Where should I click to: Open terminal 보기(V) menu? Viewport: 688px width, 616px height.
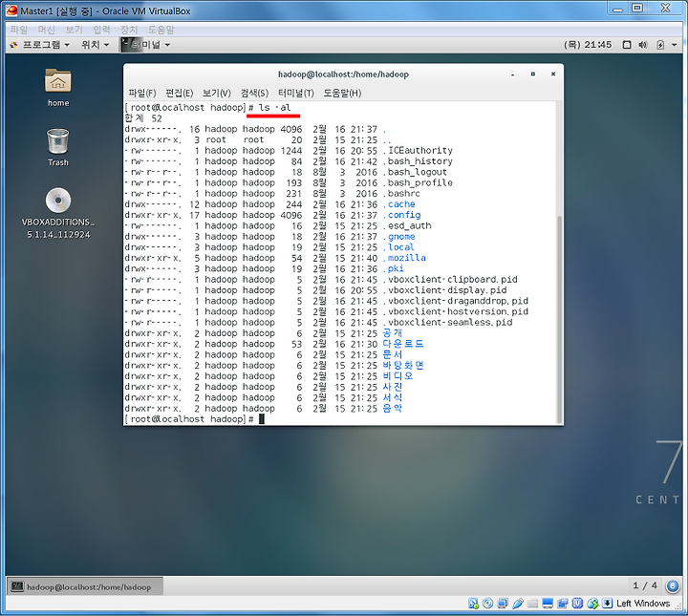pyautogui.click(x=216, y=93)
